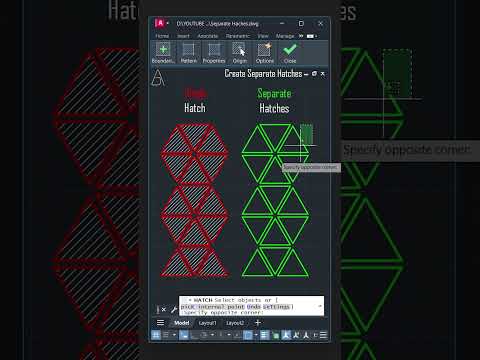Select the Manage ribbon tab
The image size is (480, 360).
pyautogui.click(x=285, y=36)
